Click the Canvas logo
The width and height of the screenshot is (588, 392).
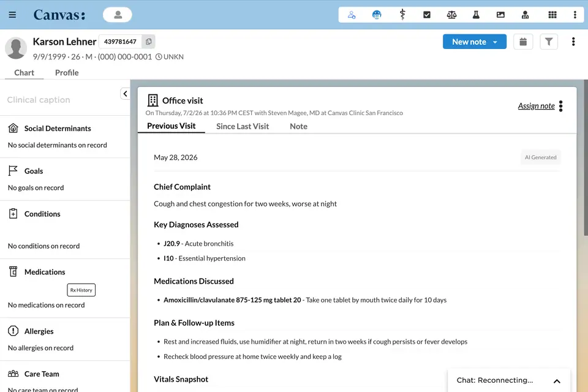coord(59,15)
